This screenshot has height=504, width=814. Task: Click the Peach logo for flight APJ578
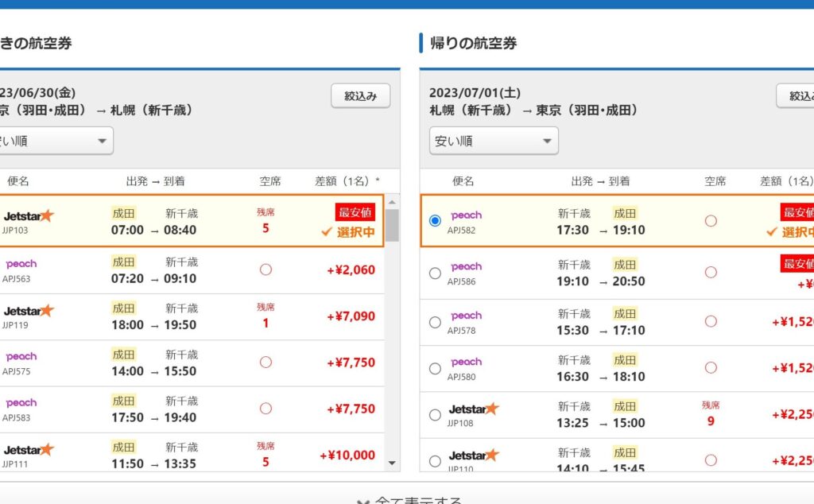[466, 316]
